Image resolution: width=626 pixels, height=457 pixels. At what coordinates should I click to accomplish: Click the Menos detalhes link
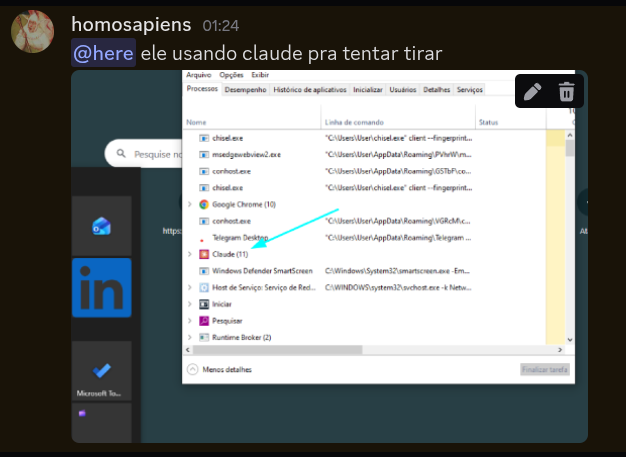point(227,370)
